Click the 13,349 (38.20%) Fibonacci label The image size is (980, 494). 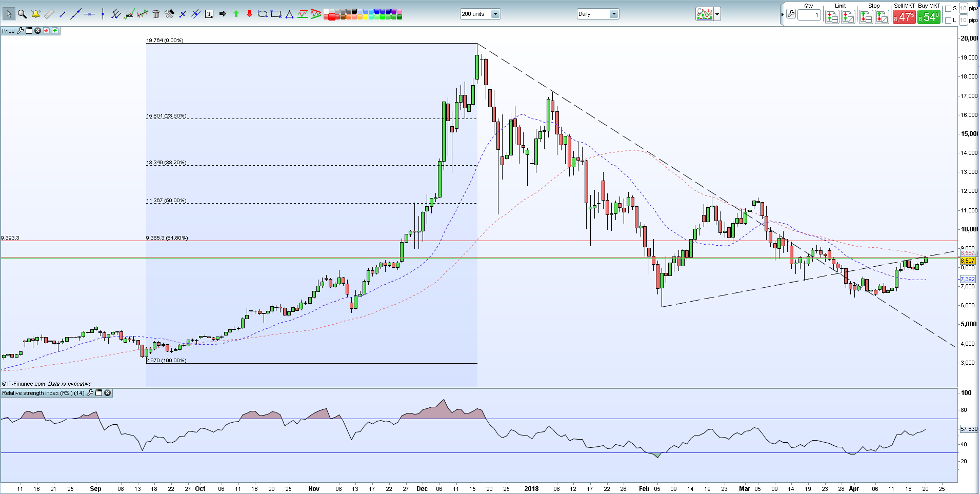[166, 163]
